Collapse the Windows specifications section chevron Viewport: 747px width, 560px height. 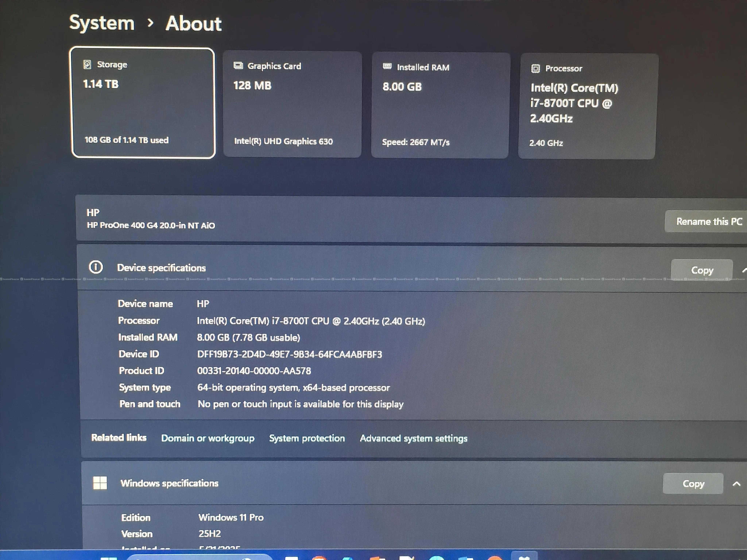[x=736, y=484]
